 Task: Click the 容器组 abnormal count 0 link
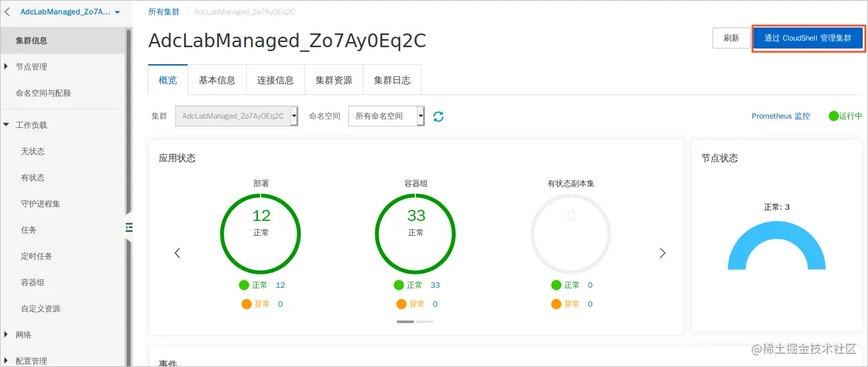pyautogui.click(x=435, y=304)
